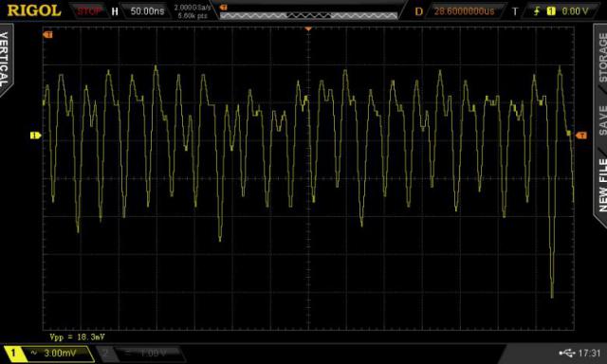The image size is (607, 364).
Task: Click the T trigger label
Action: coord(515,11)
